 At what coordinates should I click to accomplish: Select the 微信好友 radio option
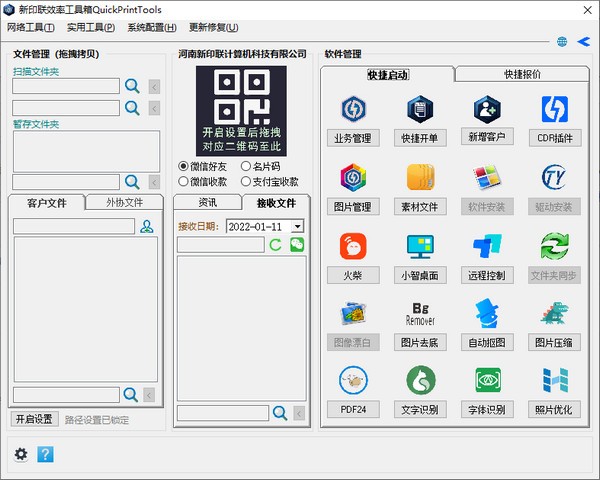tap(183, 166)
